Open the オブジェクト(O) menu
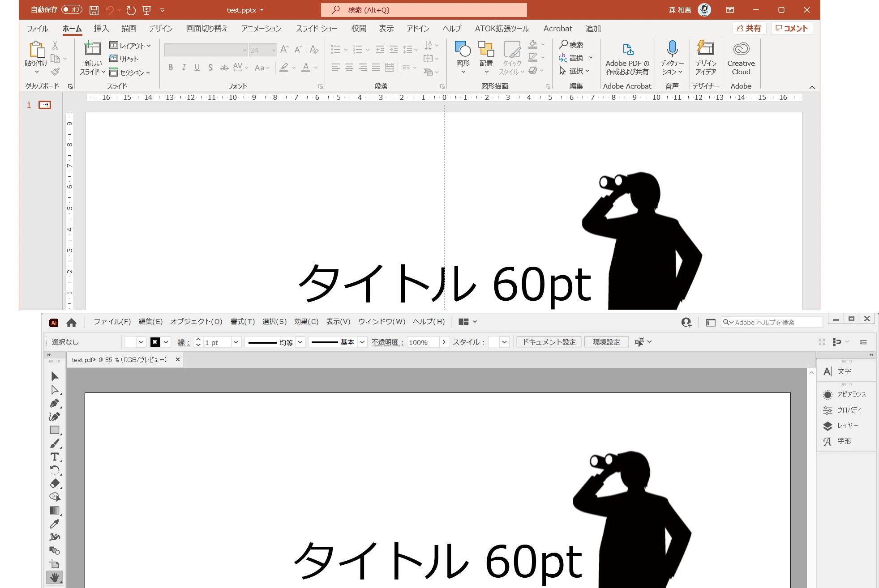The height and width of the screenshot is (588, 879). (x=196, y=322)
